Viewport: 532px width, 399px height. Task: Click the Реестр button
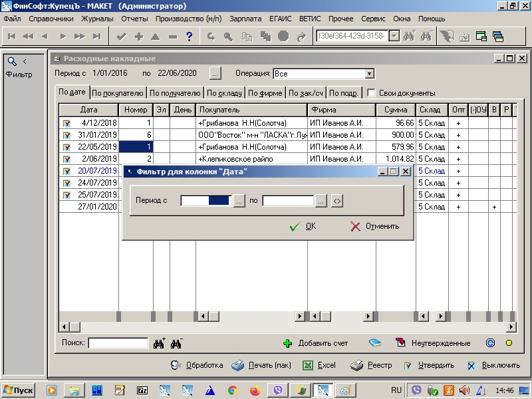coord(371,365)
